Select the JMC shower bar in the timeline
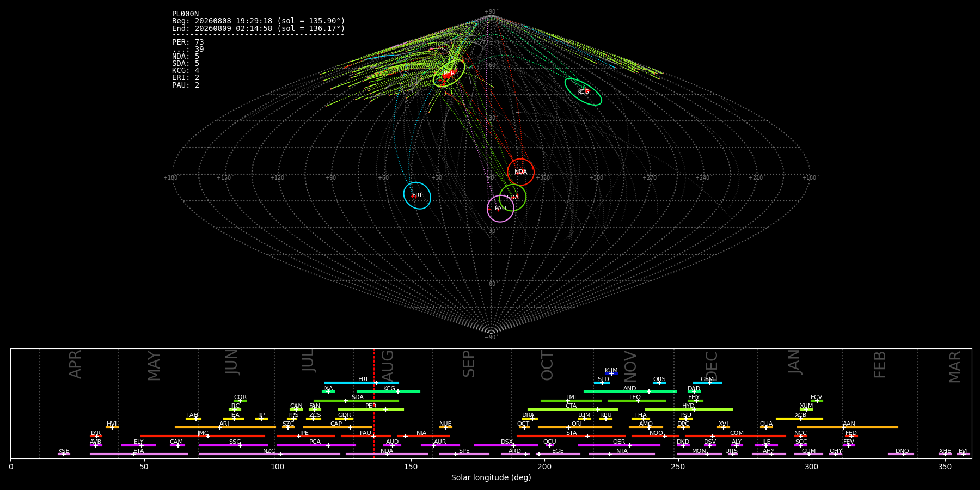This screenshot has height=490, width=980. point(203,436)
